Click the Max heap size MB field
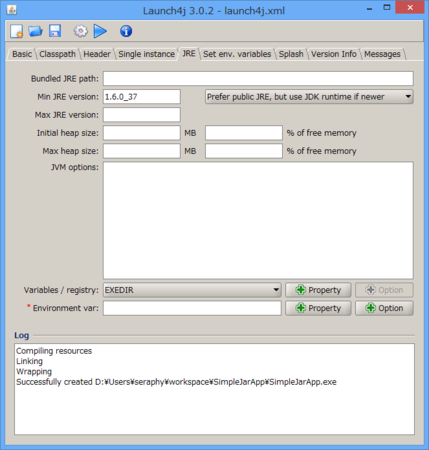The width and height of the screenshot is (429, 450). [x=142, y=151]
